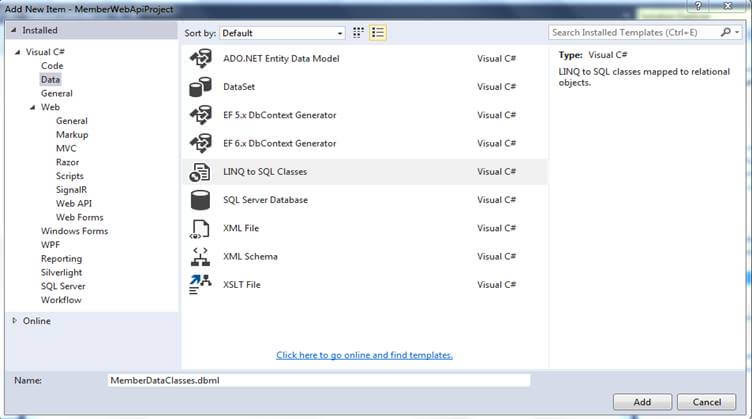Select the DataSet template name
752x419 pixels.
[x=239, y=87]
